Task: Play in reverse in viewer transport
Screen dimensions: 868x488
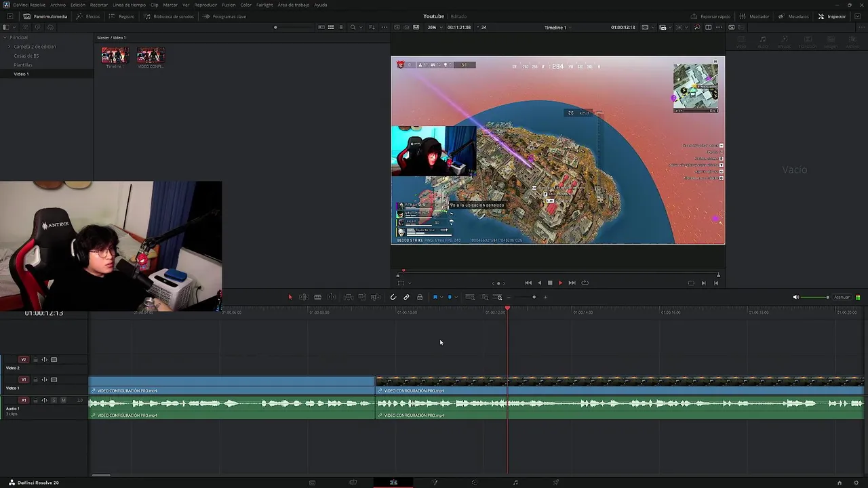Action: (540, 283)
